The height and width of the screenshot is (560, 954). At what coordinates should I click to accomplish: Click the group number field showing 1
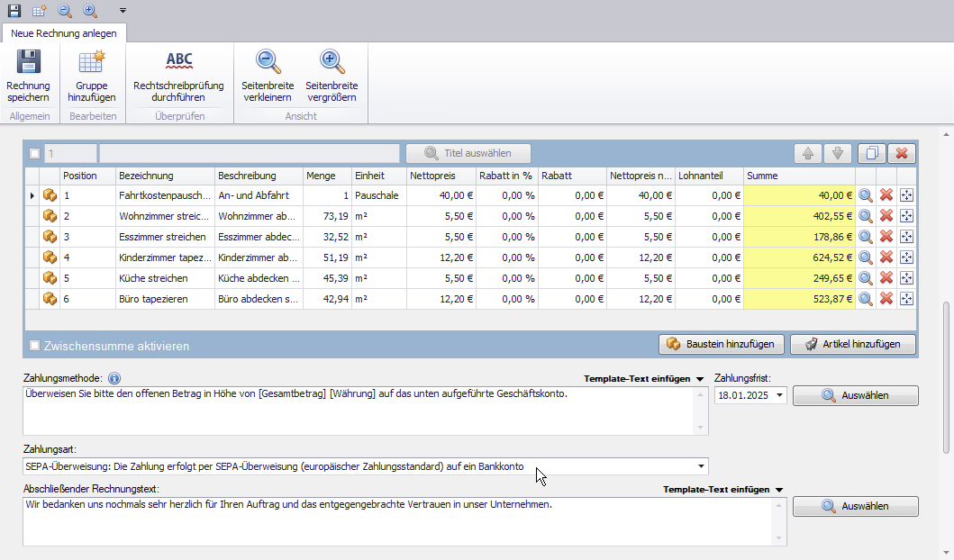(70, 153)
